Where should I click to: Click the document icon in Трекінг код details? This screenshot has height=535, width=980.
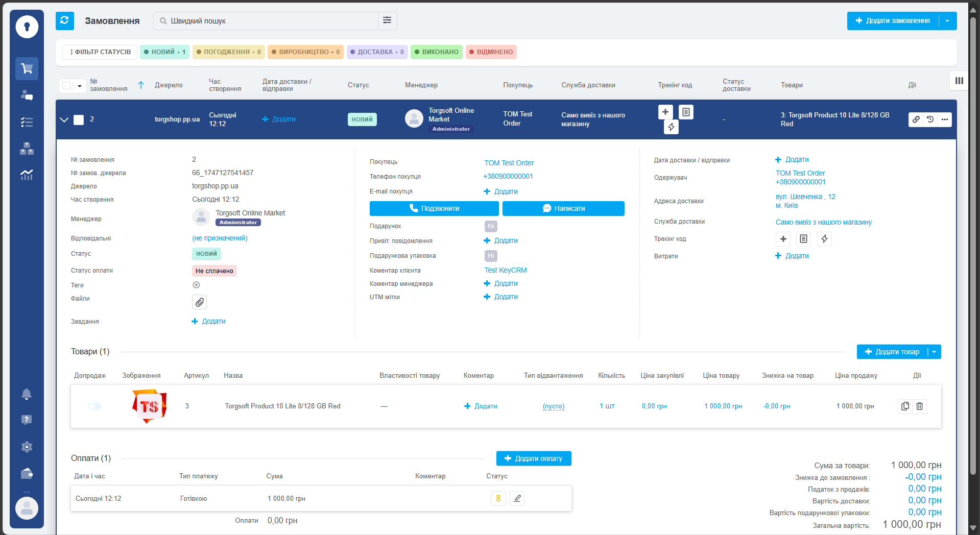pos(804,239)
